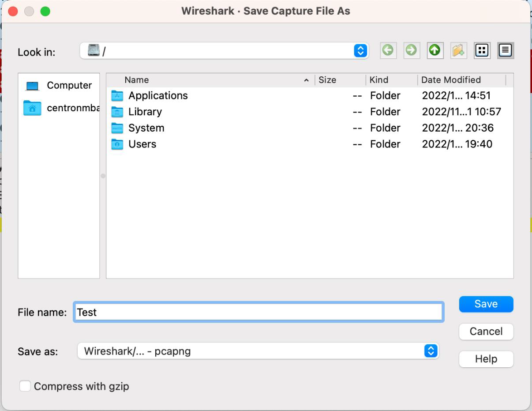Switch to icon list view
The height and width of the screenshot is (411, 532).
coord(482,51)
